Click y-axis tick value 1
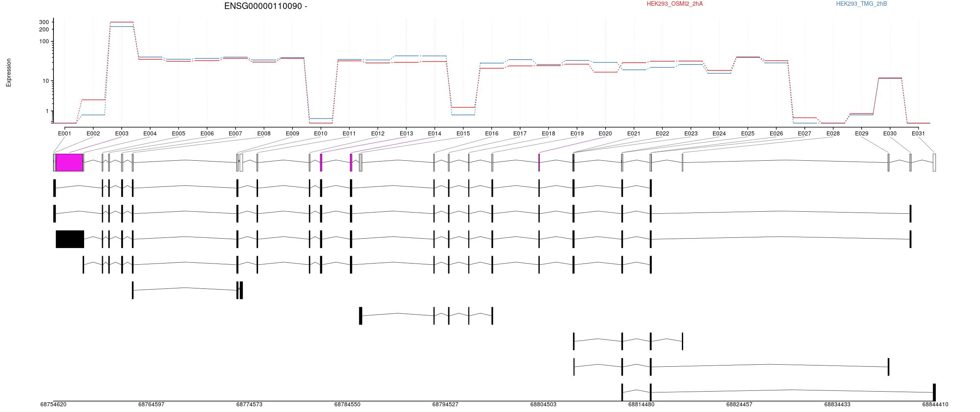This screenshot has width=980, height=412. click(x=47, y=111)
